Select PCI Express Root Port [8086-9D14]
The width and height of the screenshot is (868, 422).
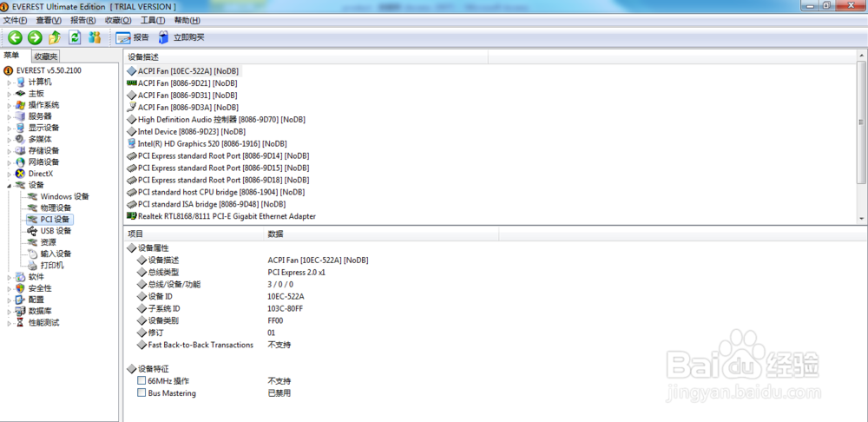point(218,155)
